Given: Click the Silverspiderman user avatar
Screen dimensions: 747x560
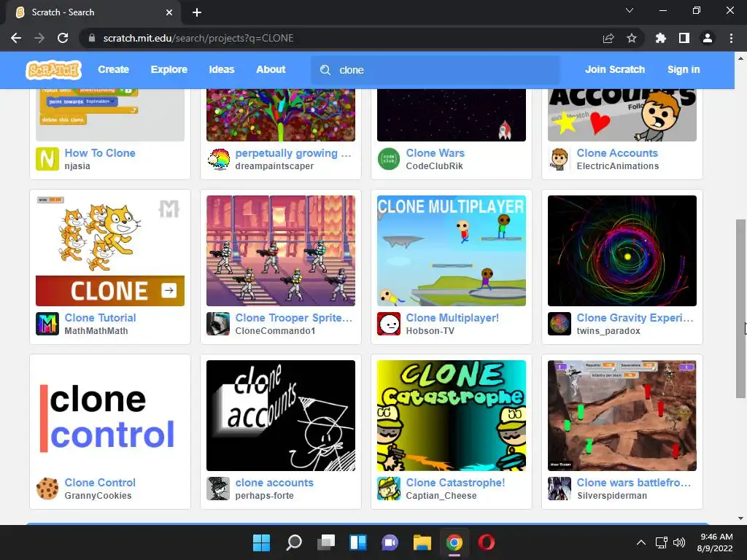Looking at the screenshot, I should click(560, 489).
